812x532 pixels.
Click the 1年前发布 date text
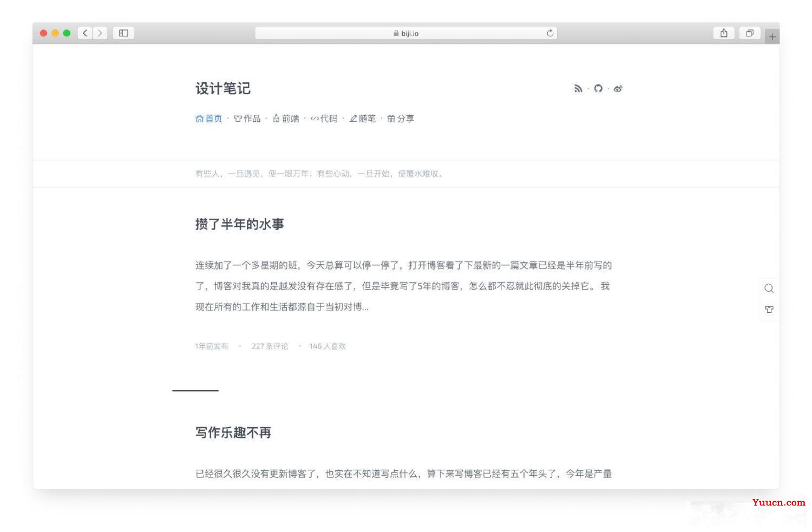[212, 346]
